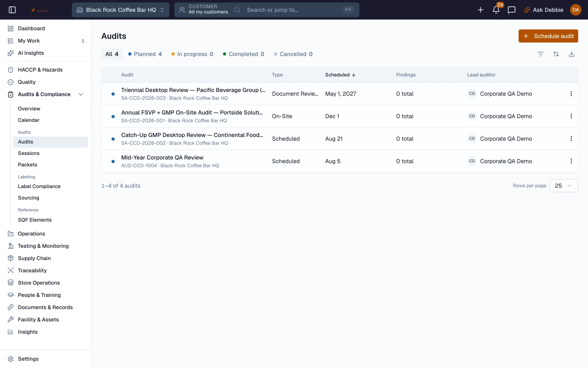The image size is (588, 368).
Task: Click Aug 21 scheduled date cell
Action: pyautogui.click(x=334, y=139)
